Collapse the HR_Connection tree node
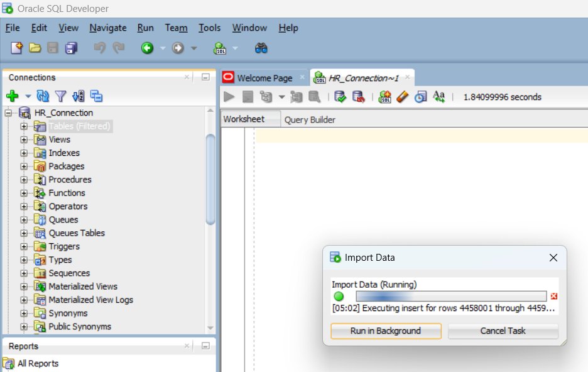The width and height of the screenshot is (588, 372). pyautogui.click(x=8, y=112)
